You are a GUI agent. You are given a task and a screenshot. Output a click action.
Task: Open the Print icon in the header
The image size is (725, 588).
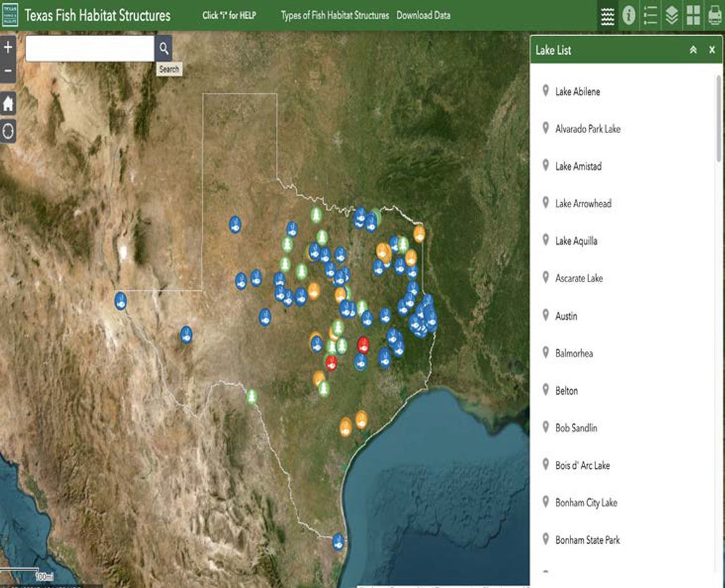[x=715, y=16]
